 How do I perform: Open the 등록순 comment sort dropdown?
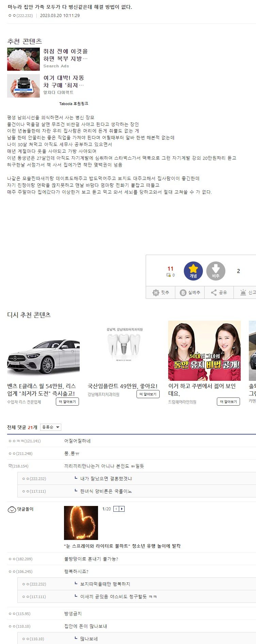pyautogui.click(x=50, y=427)
